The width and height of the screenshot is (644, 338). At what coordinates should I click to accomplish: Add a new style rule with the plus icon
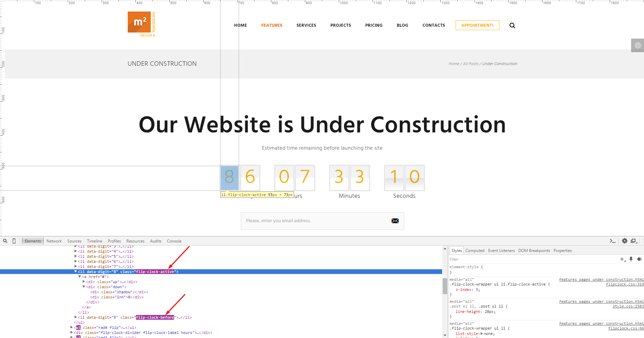click(622, 259)
